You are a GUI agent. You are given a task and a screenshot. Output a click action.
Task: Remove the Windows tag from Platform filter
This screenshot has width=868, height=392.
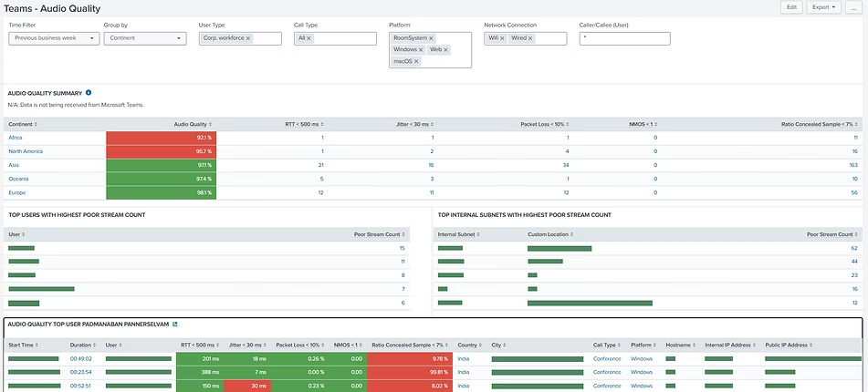(421, 50)
